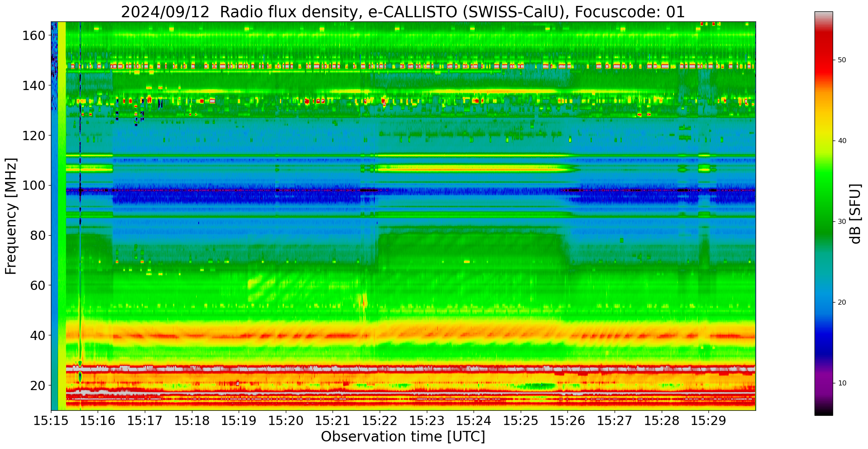Click the 15:16 time tick label

98,420
